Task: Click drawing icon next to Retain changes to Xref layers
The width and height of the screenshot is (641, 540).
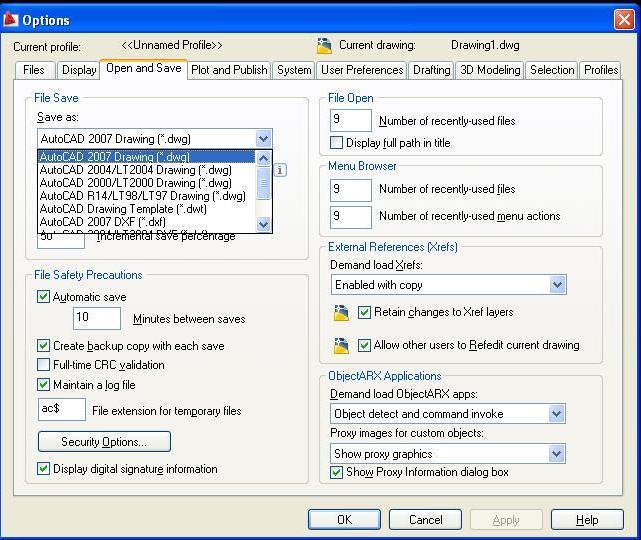Action: [x=341, y=313]
